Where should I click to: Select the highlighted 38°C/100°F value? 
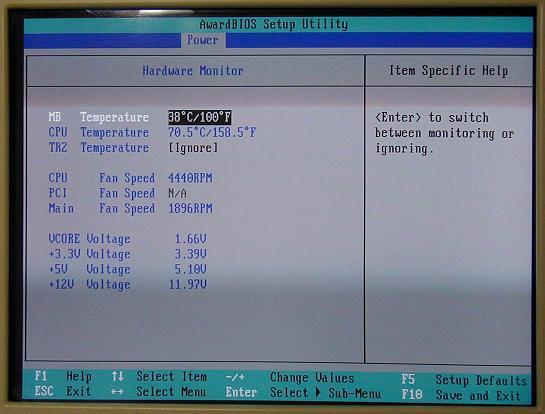(x=200, y=117)
